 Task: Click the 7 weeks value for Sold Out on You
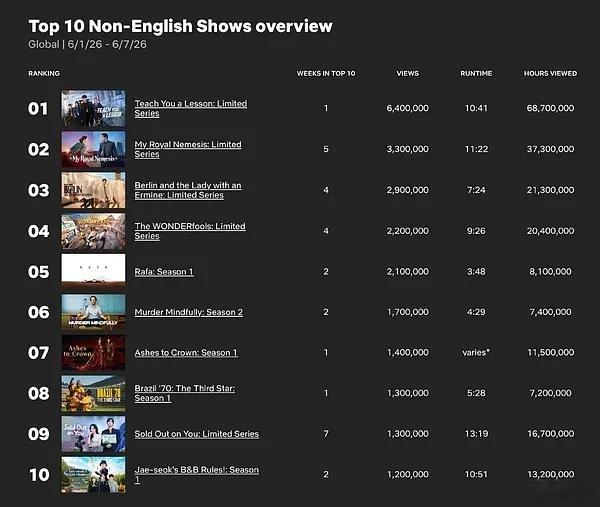326,434
